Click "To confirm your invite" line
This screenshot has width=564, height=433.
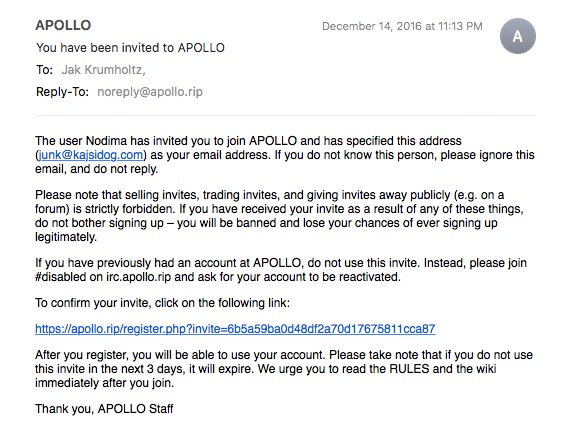162,303
